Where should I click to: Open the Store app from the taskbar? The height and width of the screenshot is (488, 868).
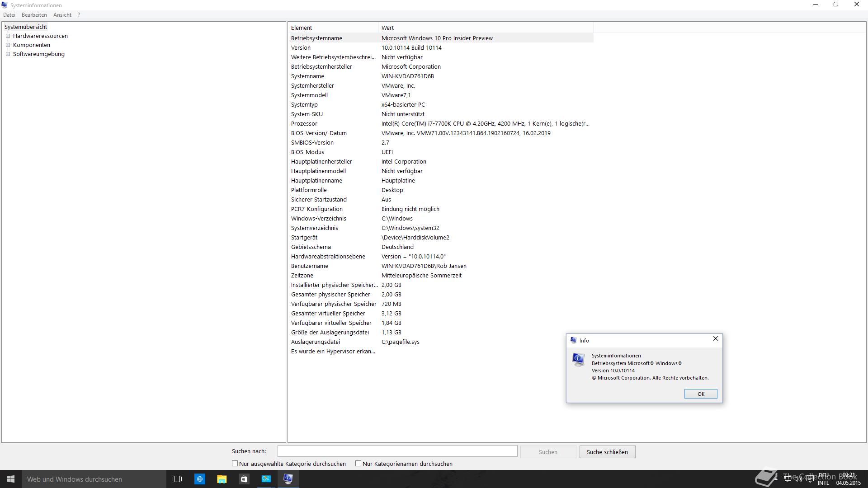[x=244, y=479]
